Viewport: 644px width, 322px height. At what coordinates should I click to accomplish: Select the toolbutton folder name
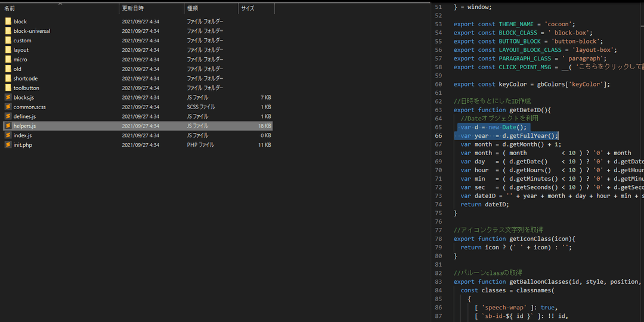26,88
